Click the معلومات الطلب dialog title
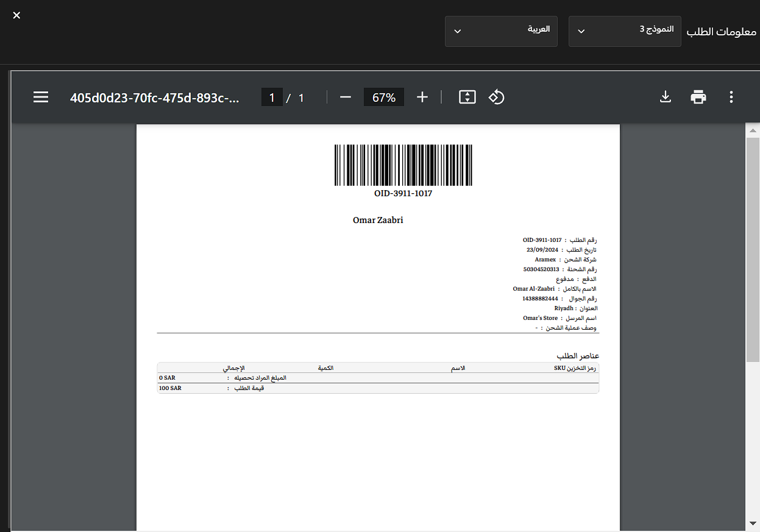The width and height of the screenshot is (760, 532). (x=722, y=32)
